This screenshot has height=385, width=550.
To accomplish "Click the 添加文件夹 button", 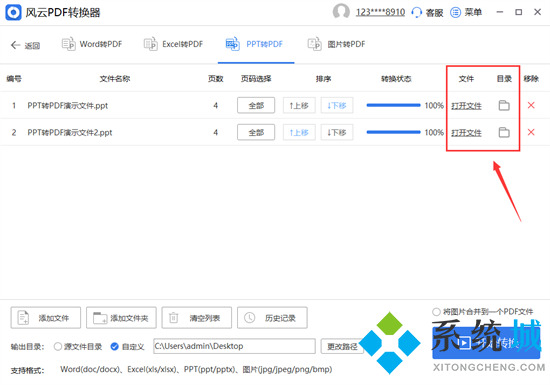I will click(121, 318).
